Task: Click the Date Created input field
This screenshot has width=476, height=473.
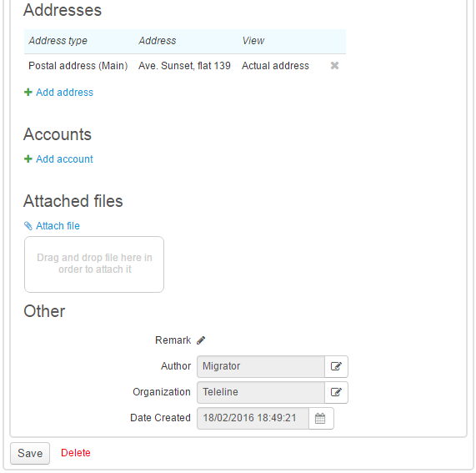Action: [x=253, y=418]
